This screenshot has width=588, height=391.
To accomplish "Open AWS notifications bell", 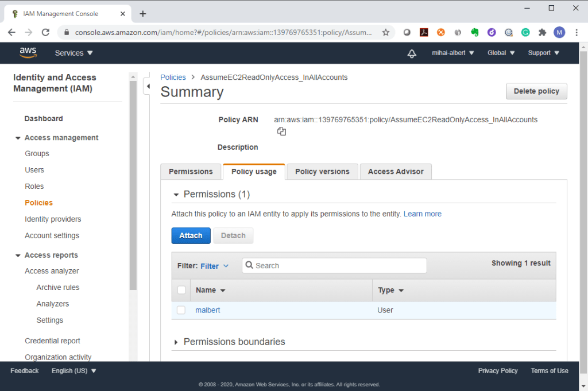I will (412, 53).
